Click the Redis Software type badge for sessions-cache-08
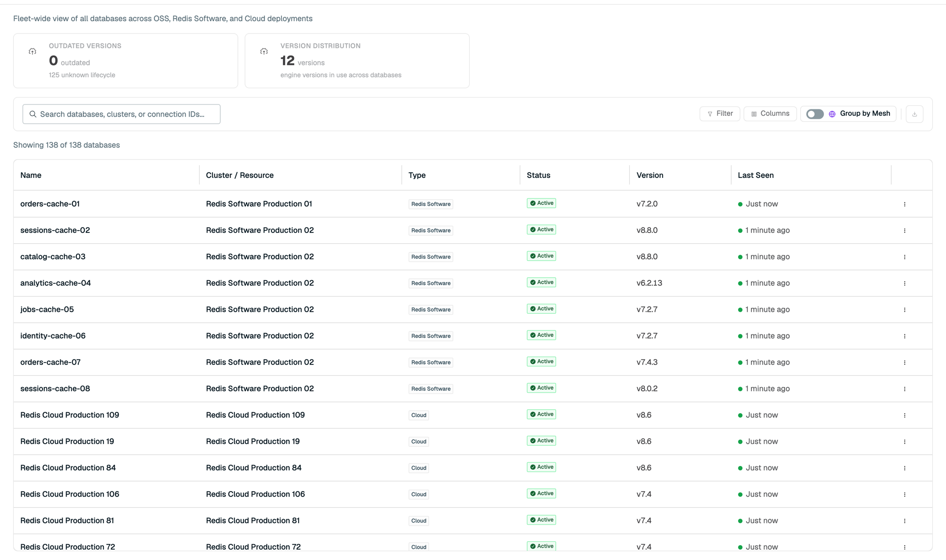 click(x=431, y=389)
